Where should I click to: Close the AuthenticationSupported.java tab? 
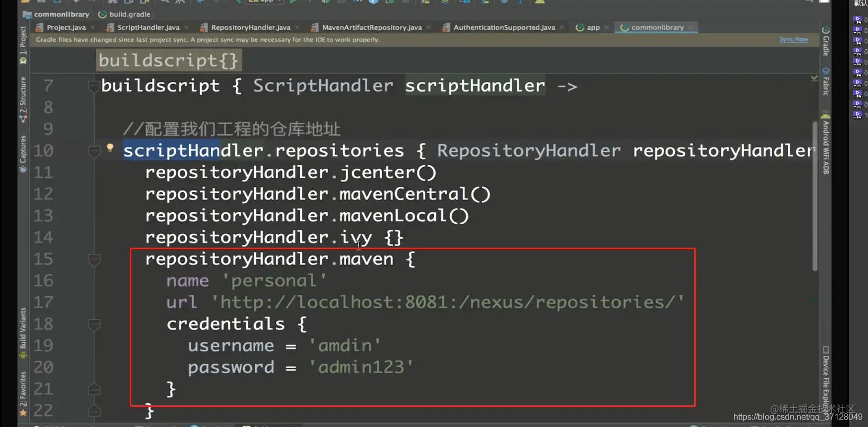point(562,28)
